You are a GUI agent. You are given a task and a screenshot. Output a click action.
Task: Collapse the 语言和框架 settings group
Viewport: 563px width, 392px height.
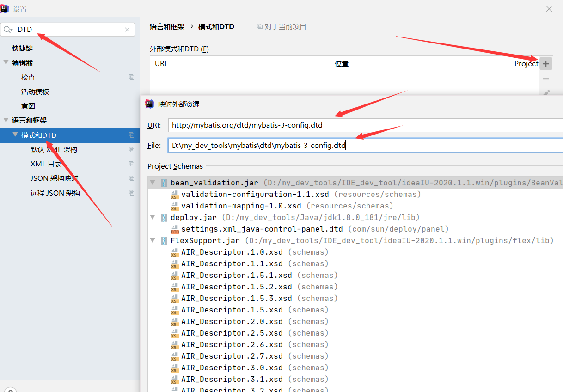[x=6, y=120]
